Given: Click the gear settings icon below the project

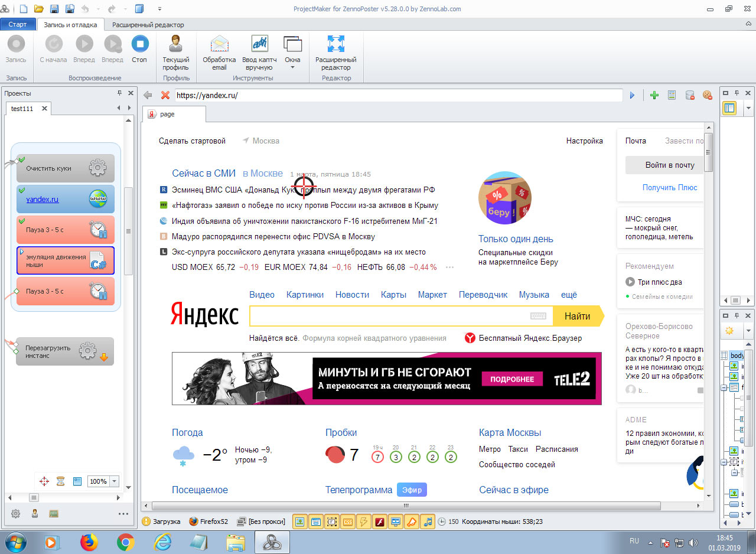Looking at the screenshot, I should [x=16, y=513].
